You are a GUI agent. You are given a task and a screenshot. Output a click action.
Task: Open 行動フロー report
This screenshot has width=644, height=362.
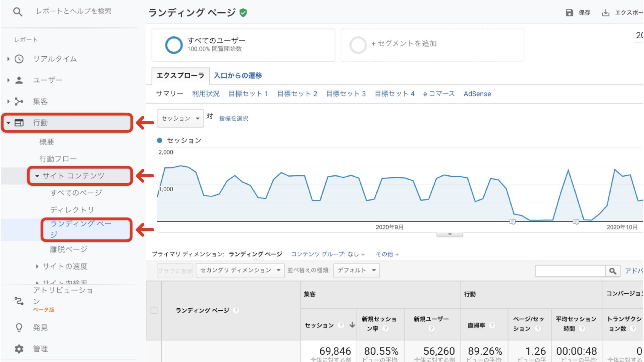click(x=58, y=159)
